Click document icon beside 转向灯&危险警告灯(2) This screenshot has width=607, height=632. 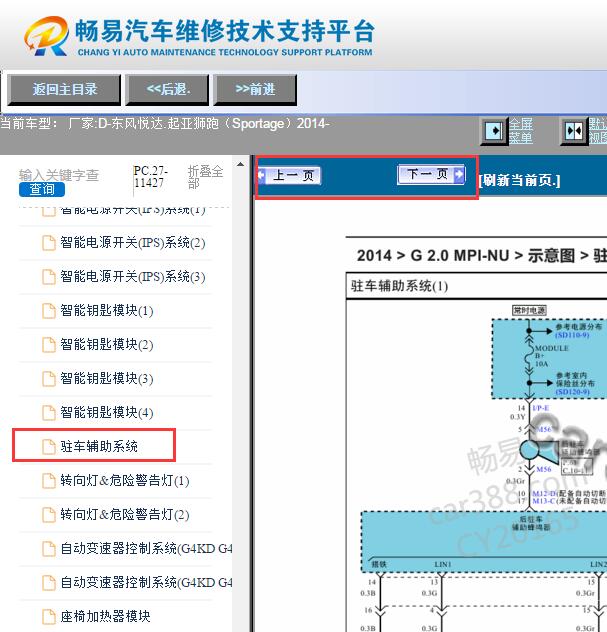point(49,515)
